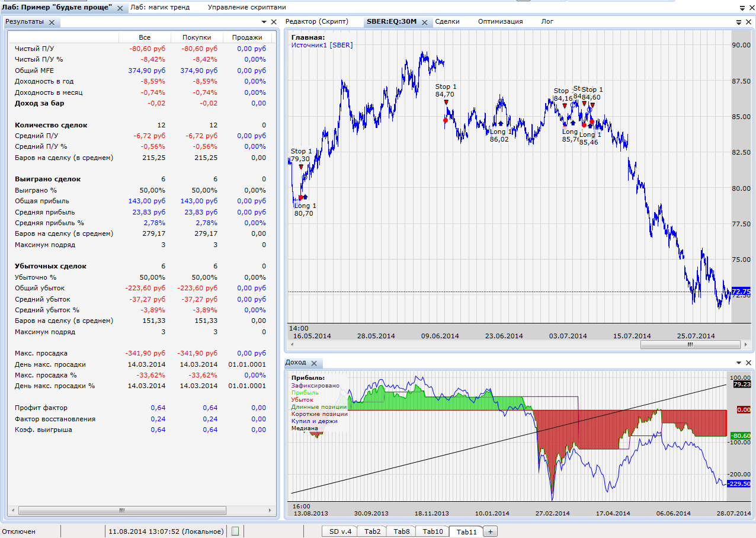The height and width of the screenshot is (538, 756).
Task: Close the Лаб: Пример "будьте проще" tab
Action: tap(120, 8)
